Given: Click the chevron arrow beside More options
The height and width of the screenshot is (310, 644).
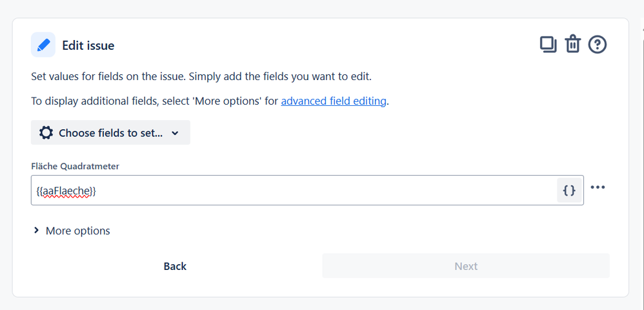Looking at the screenshot, I should pos(36,231).
